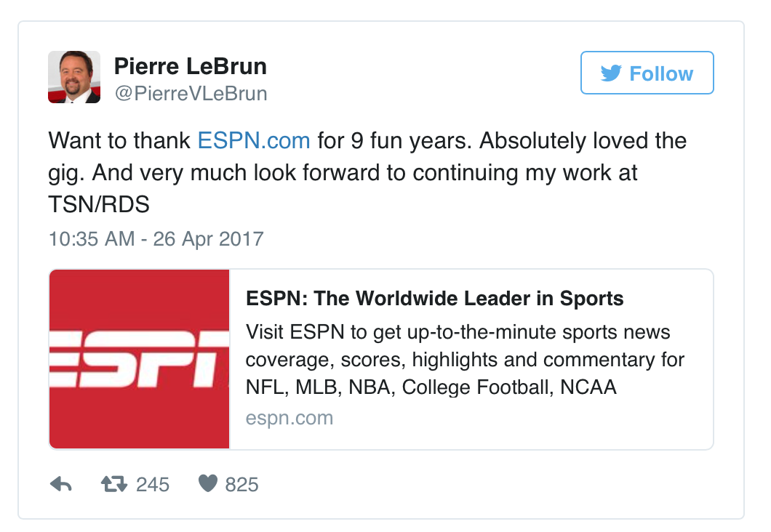The height and width of the screenshot is (532, 771).
Task: Click the TSN/RDS text in the tweet
Action: click(99, 204)
